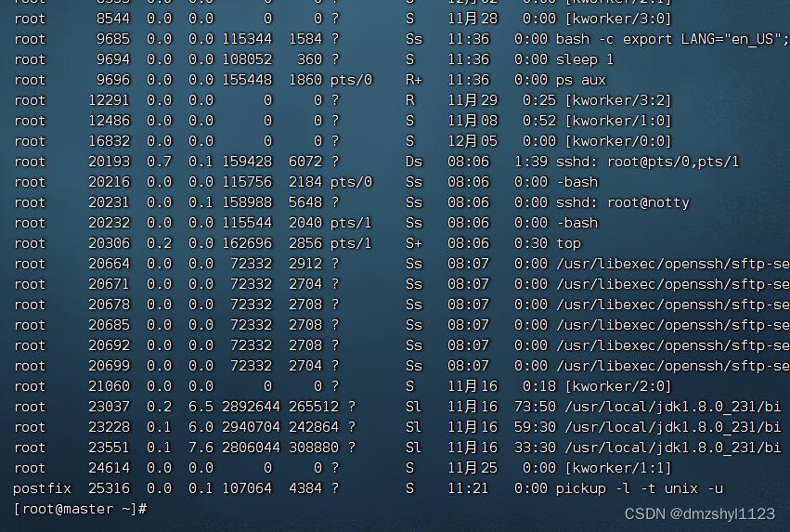The image size is (790, 532).
Task: Select PID 20193 of the sshd process
Action: tap(109, 162)
